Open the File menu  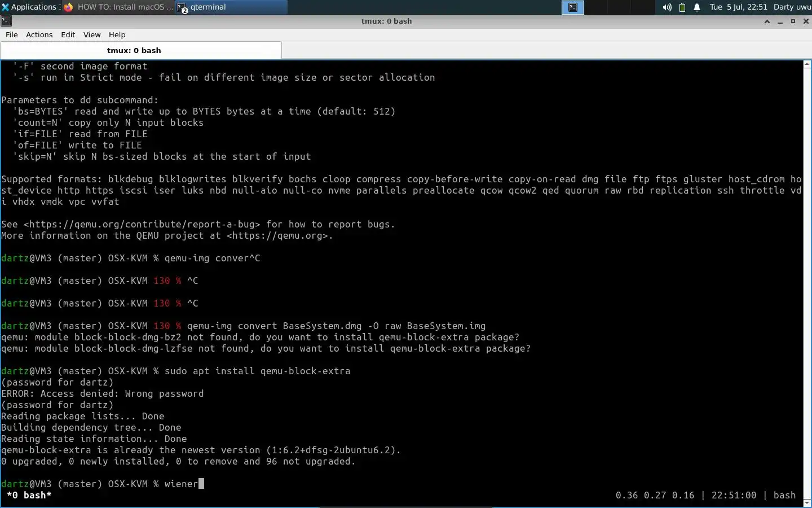pyautogui.click(x=12, y=34)
